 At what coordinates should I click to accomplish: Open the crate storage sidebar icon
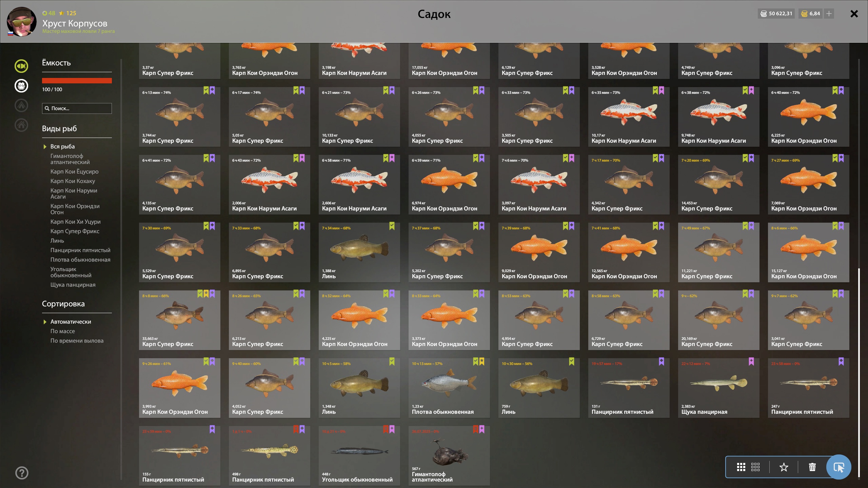(21, 85)
